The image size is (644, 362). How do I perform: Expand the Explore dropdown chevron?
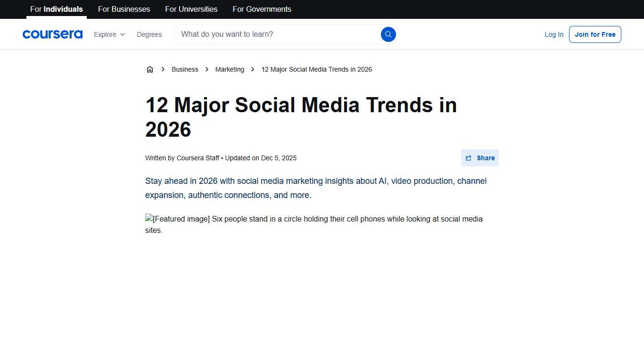[x=122, y=34]
